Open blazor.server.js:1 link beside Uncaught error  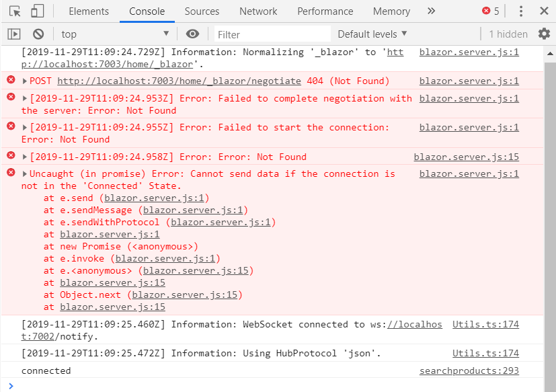(469, 174)
